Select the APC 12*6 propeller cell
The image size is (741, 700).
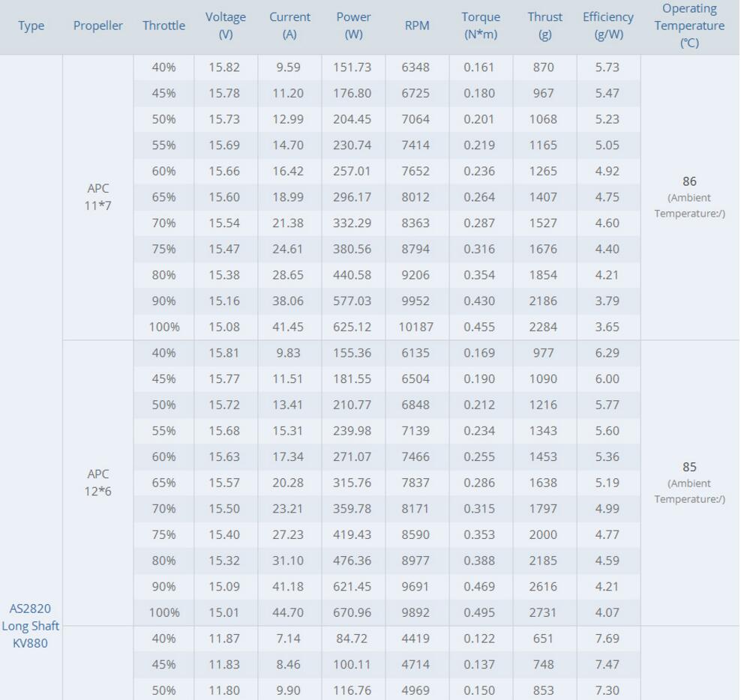[98, 483]
